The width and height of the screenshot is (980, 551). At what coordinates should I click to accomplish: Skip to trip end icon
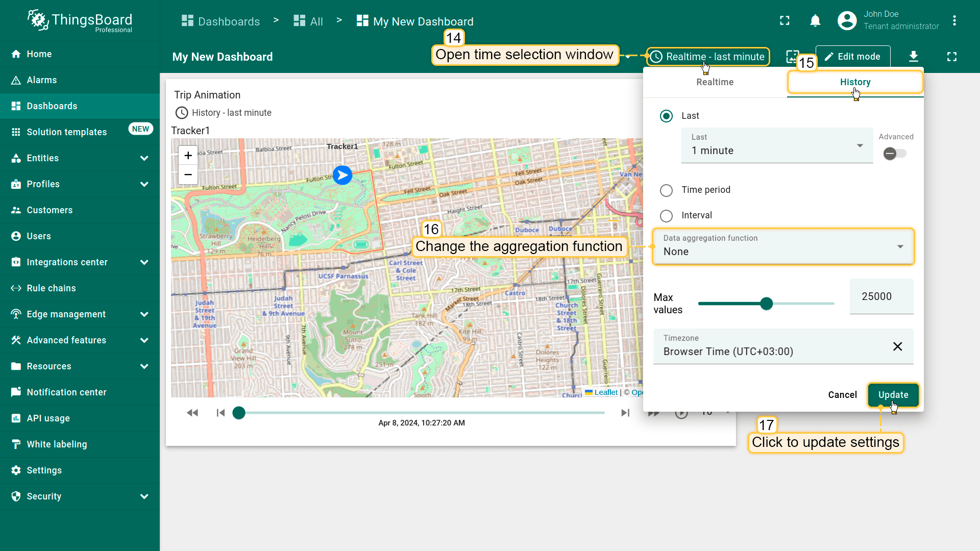[x=625, y=413]
